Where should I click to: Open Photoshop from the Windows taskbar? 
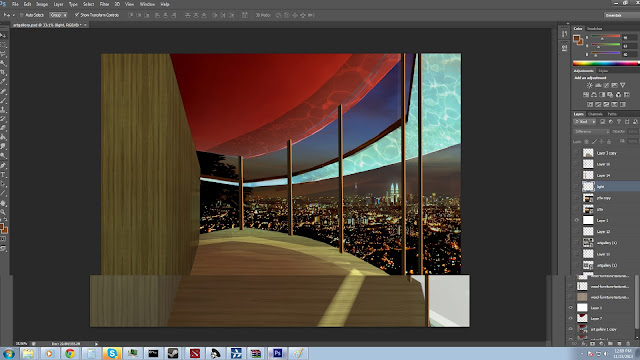pyautogui.click(x=278, y=353)
